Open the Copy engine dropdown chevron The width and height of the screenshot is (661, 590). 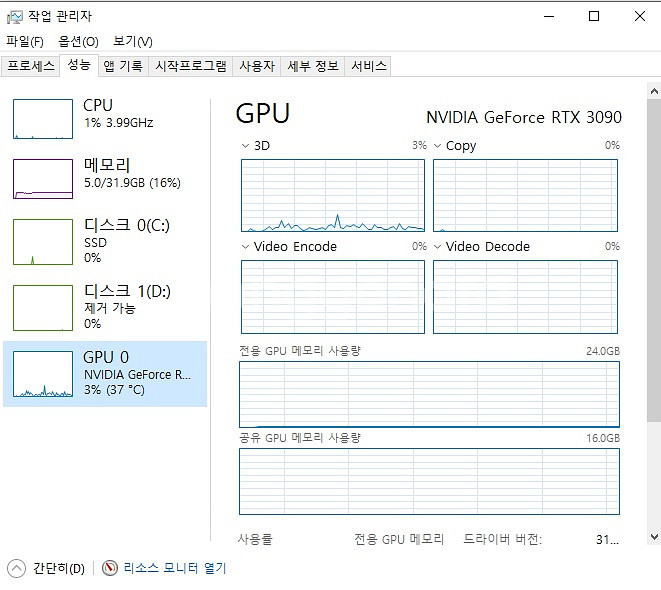pyautogui.click(x=438, y=146)
